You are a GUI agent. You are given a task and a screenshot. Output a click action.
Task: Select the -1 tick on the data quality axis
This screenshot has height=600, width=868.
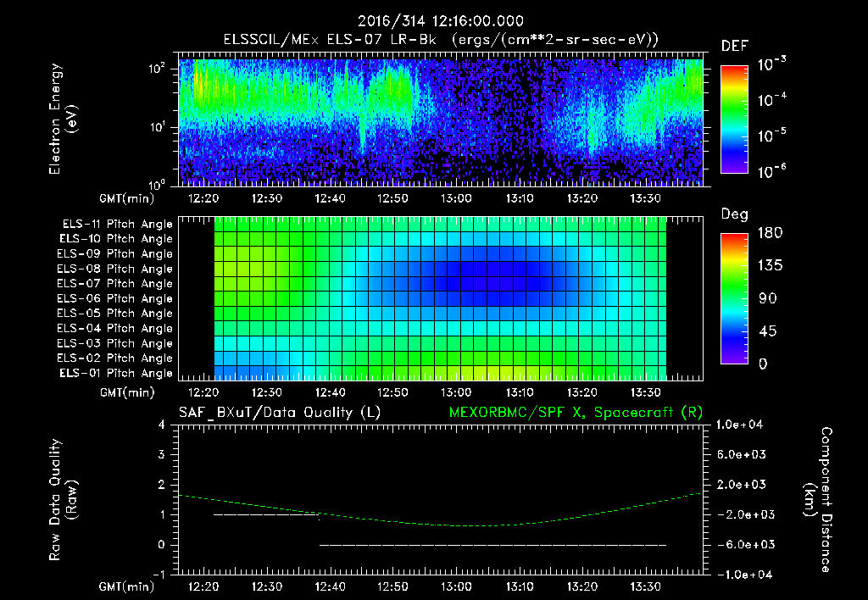coord(159,575)
